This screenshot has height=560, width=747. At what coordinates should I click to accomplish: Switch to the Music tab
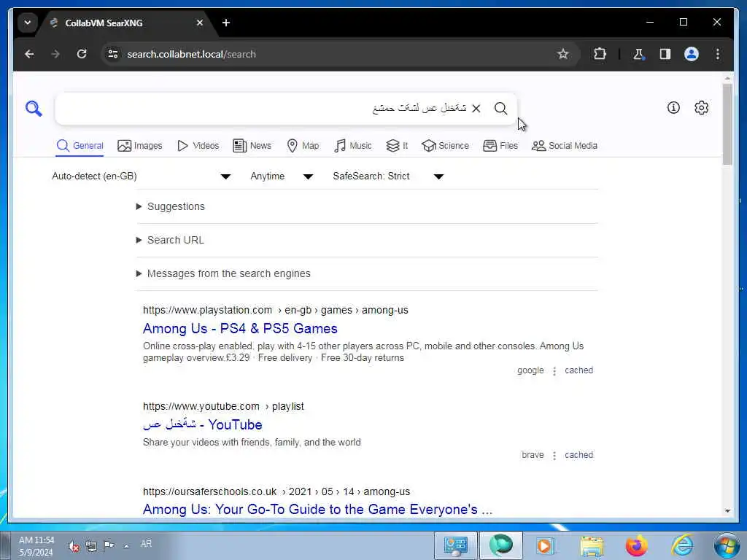353,146
